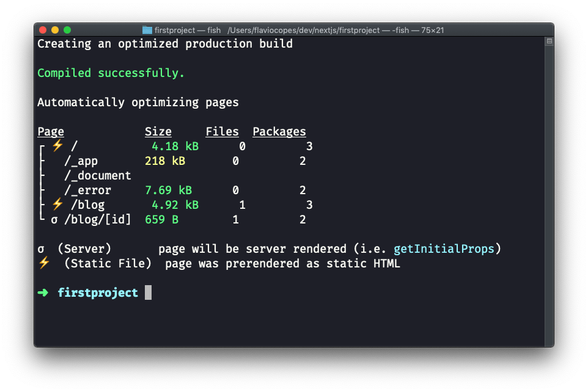Click the Packages column header
This screenshot has height=392, width=588.
coord(279,132)
